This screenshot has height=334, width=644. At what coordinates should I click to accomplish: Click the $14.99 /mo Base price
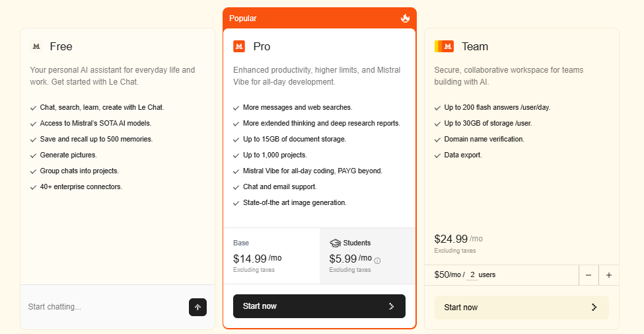[x=258, y=259]
